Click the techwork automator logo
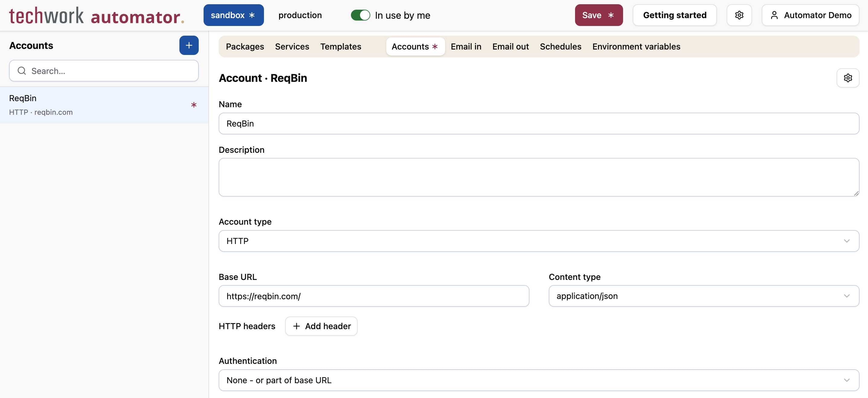Image resolution: width=868 pixels, height=398 pixels. coord(97,15)
